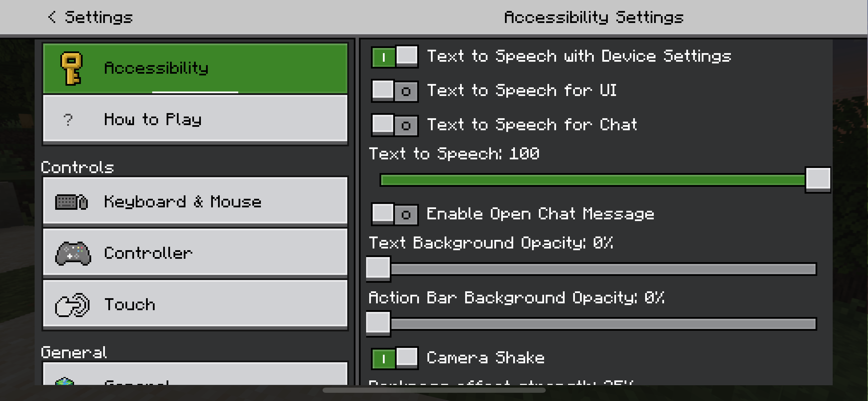
Task: Click the back arrow next to Settings
Action: 52,17
